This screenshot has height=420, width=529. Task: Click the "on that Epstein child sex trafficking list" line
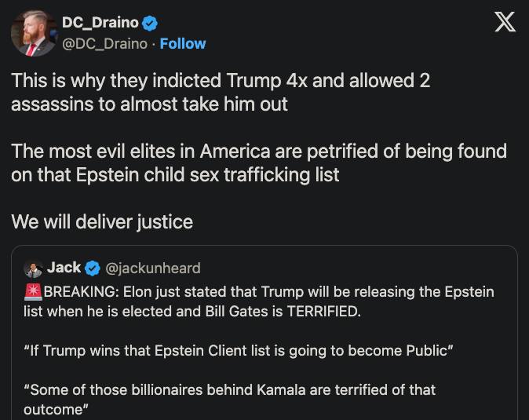tap(175, 174)
